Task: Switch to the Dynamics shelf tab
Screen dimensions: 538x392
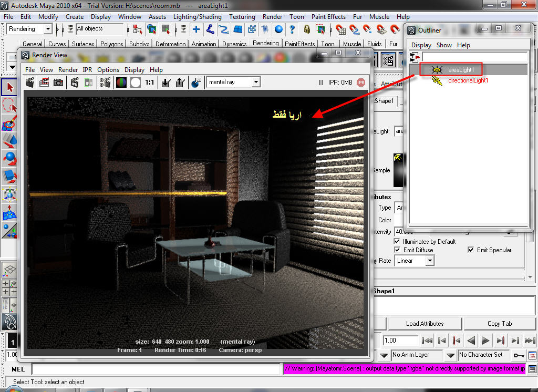Action: coord(234,44)
